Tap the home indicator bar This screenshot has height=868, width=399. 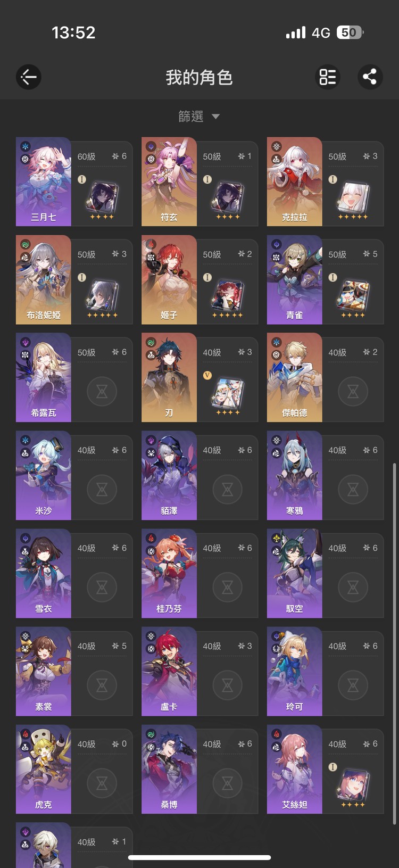pos(199,857)
